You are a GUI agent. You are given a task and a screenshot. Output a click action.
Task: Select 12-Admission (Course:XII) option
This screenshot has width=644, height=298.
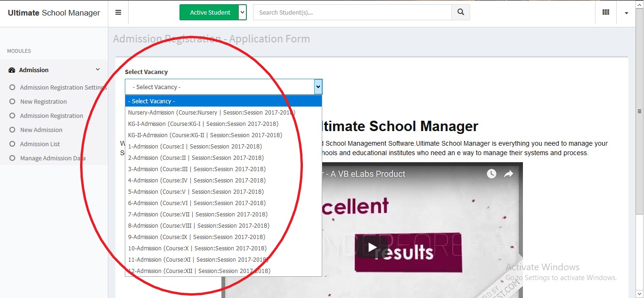pos(224,271)
